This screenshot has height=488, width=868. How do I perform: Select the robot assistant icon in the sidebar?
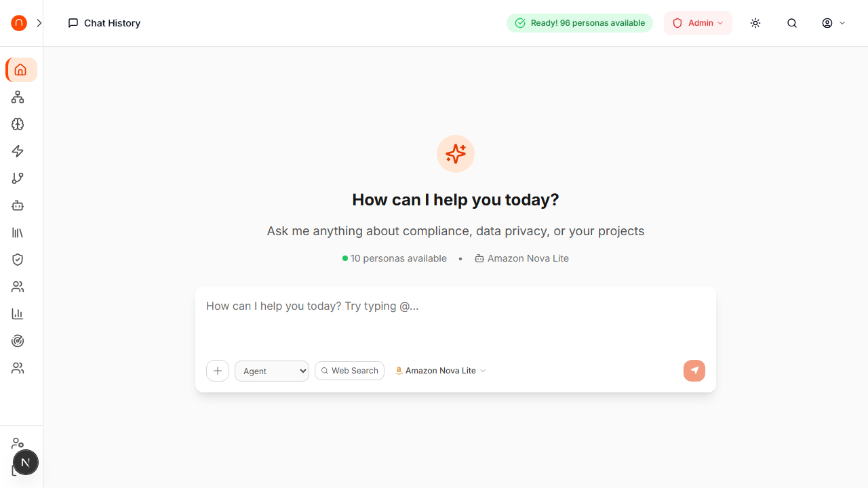[x=18, y=205]
